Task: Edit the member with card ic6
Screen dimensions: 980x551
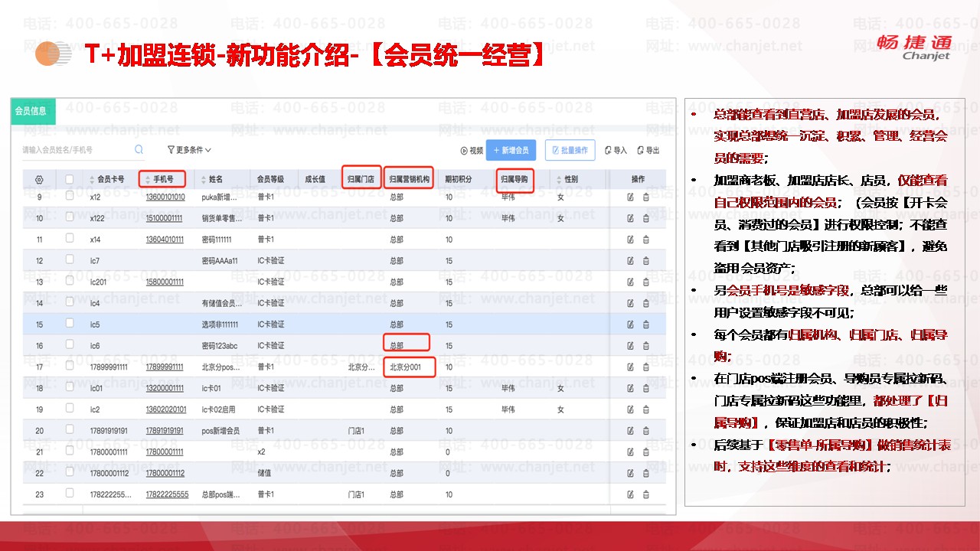Action: (x=630, y=346)
